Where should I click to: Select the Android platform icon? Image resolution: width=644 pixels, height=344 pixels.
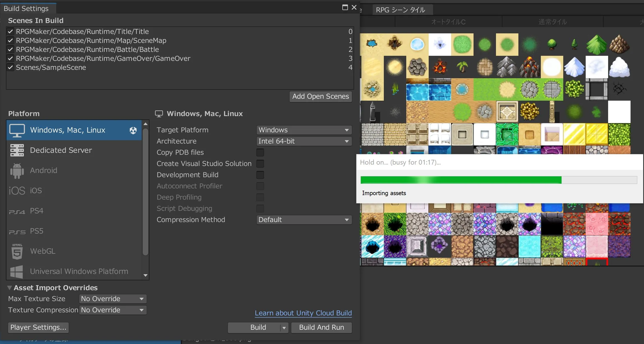click(17, 170)
